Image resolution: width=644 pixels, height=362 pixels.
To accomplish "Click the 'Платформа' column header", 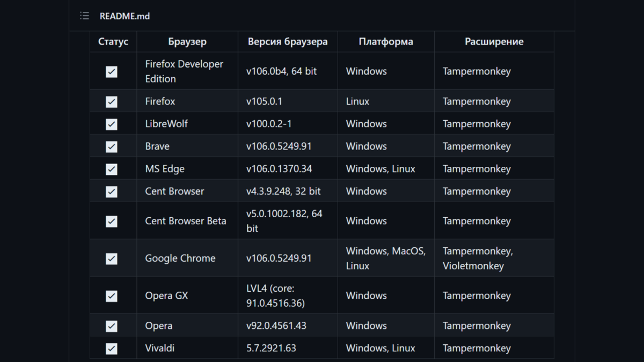I will click(x=386, y=41).
